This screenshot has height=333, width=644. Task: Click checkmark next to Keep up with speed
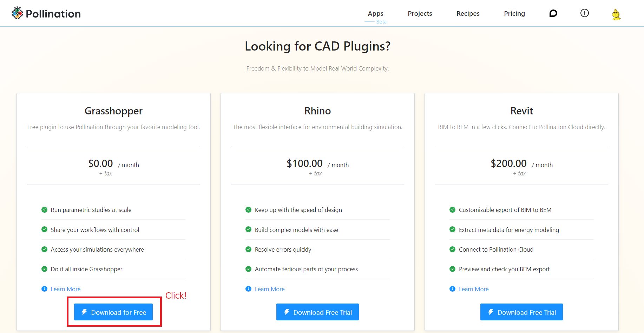(248, 210)
